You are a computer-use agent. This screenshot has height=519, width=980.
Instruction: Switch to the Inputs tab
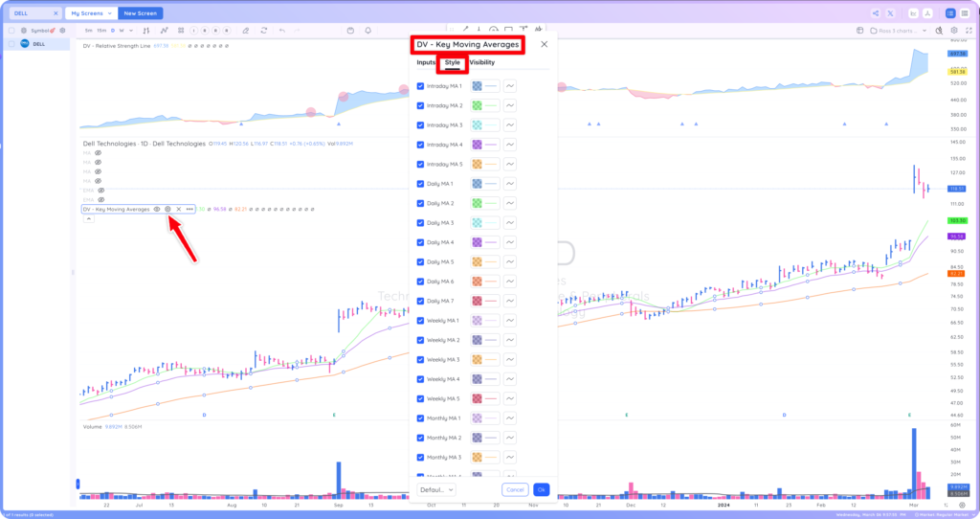click(426, 62)
